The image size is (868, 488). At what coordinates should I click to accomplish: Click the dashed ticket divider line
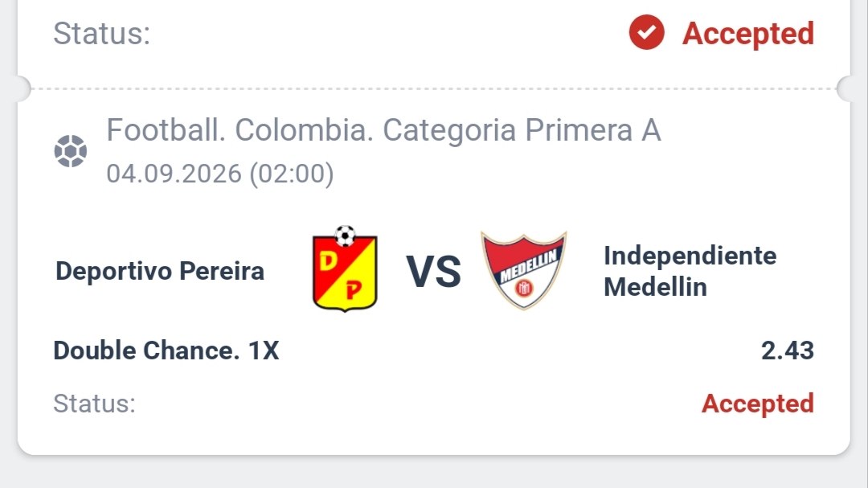coord(434,88)
